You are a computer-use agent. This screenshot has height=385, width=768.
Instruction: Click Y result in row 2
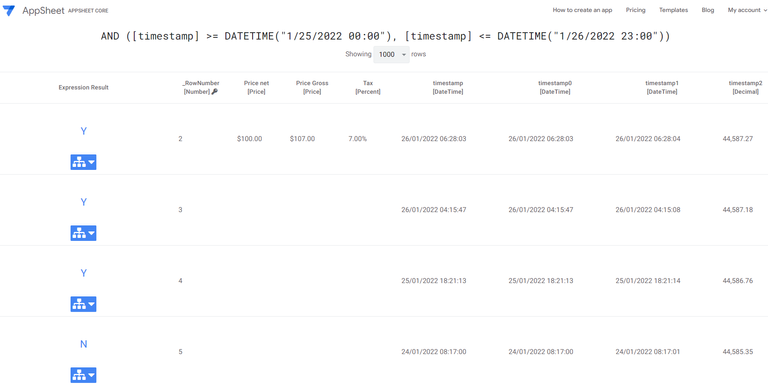pos(84,131)
